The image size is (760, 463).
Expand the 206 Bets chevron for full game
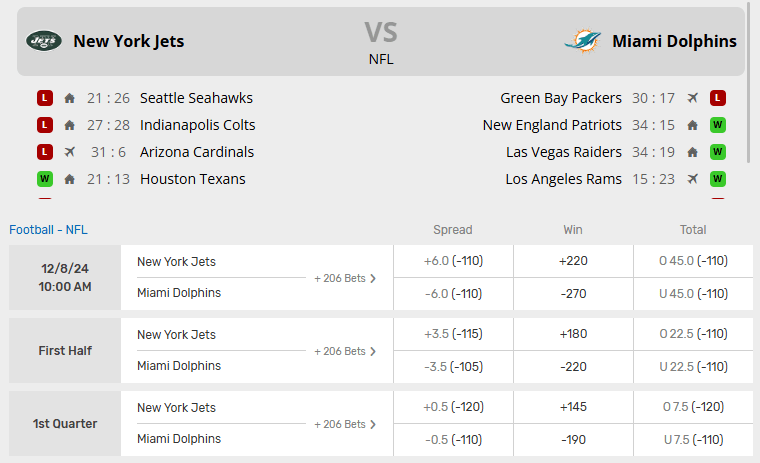(373, 278)
